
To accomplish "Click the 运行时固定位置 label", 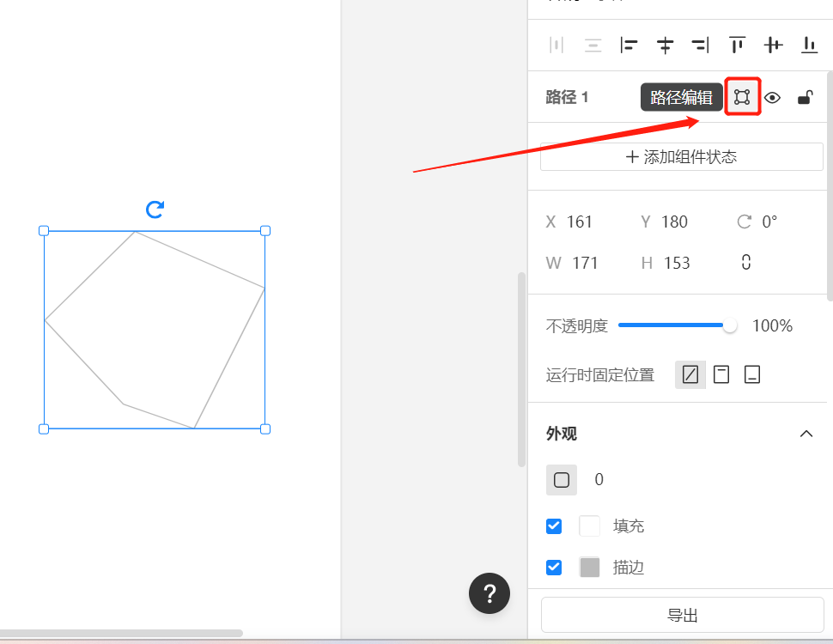I will (599, 375).
